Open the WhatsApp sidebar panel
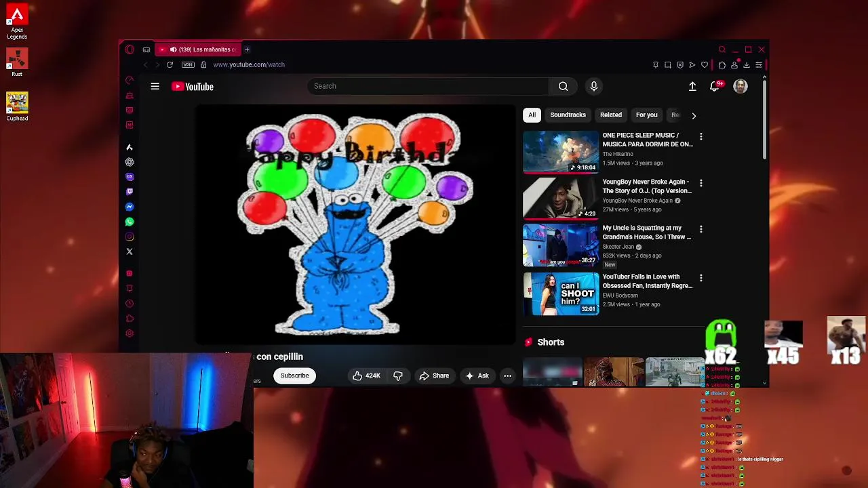The height and width of the screenshot is (488, 868). (x=130, y=222)
